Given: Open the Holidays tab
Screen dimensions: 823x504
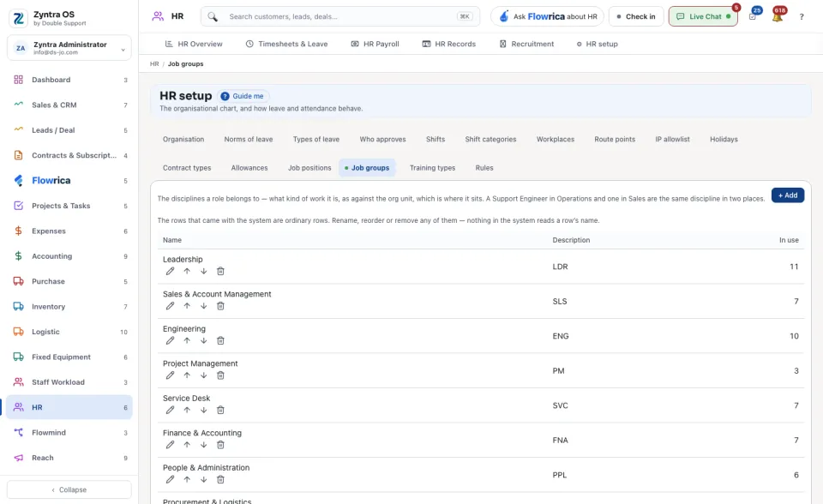Looking at the screenshot, I should 724,139.
